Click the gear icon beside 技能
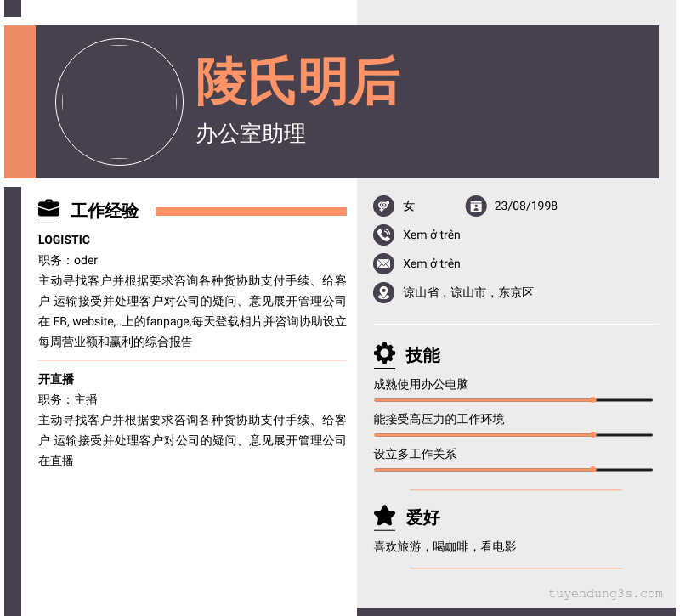This screenshot has width=680, height=616. tap(384, 353)
